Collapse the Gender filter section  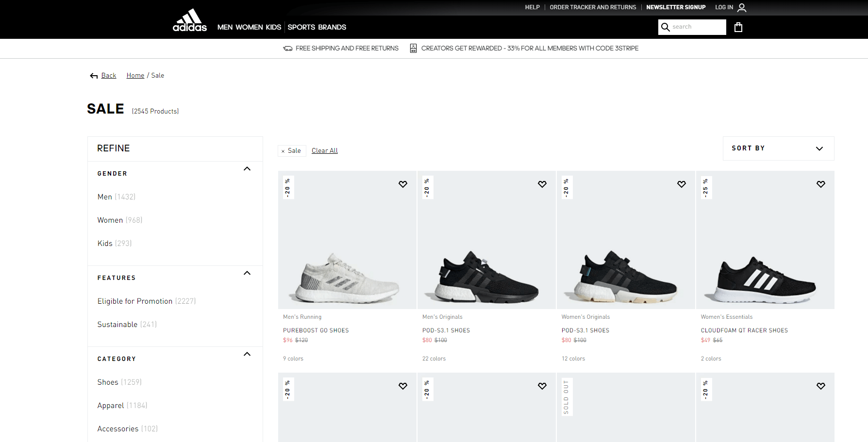(x=247, y=169)
